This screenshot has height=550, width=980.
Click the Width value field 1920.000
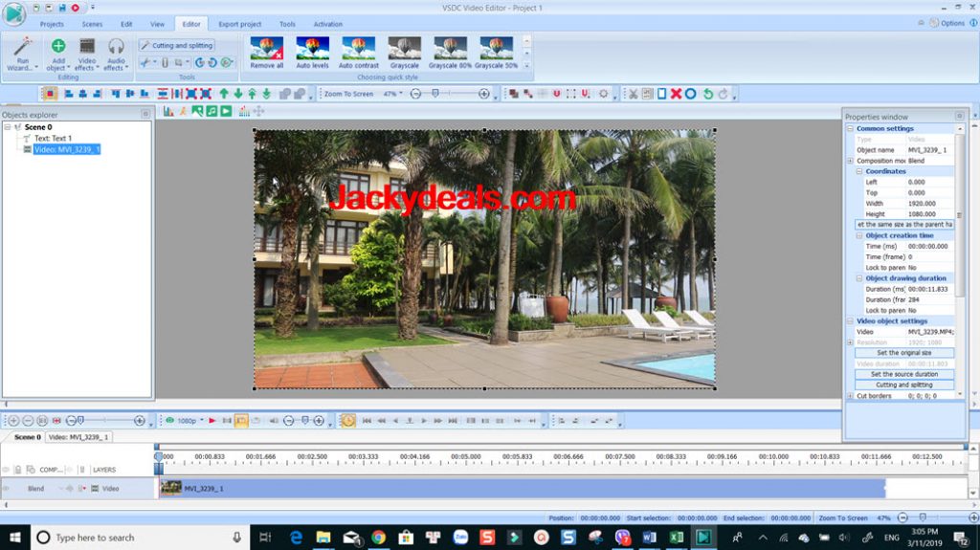pos(929,203)
